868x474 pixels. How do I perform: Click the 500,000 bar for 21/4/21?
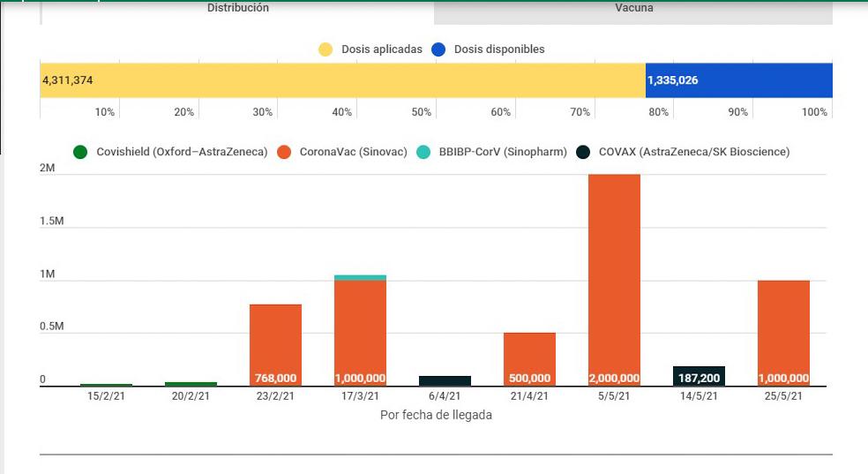[529, 359]
